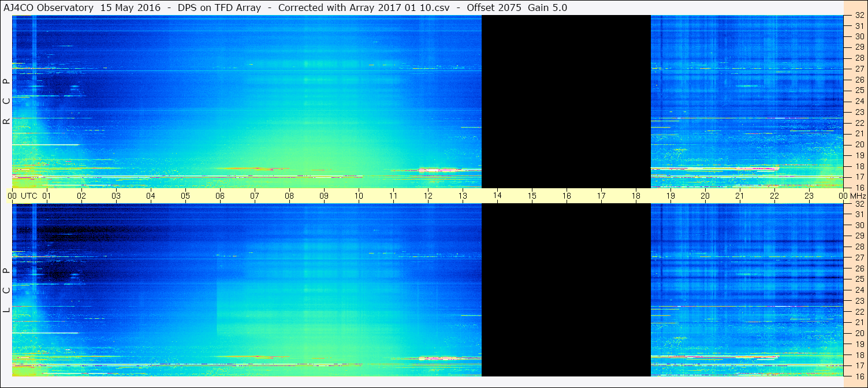Click the 17 MHz tick on upper scale

coord(859,177)
